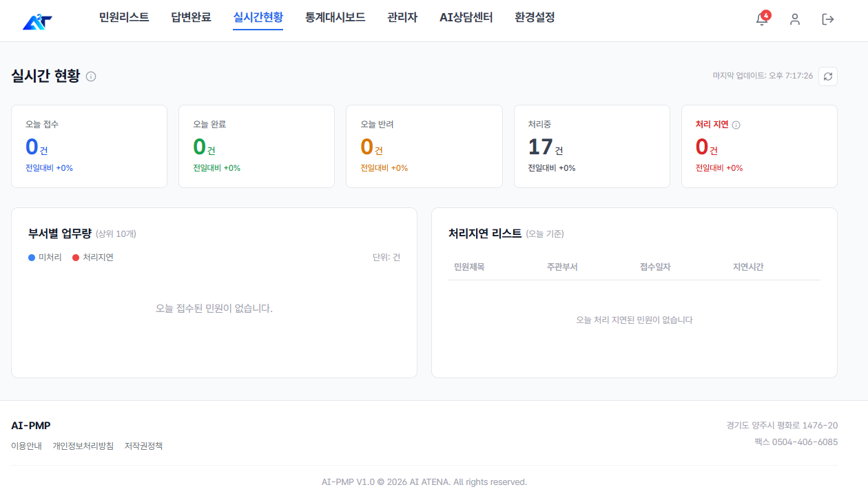The image size is (868, 496).
Task: Open the 개인정보처리방침 footer link
Action: pyautogui.click(x=83, y=446)
